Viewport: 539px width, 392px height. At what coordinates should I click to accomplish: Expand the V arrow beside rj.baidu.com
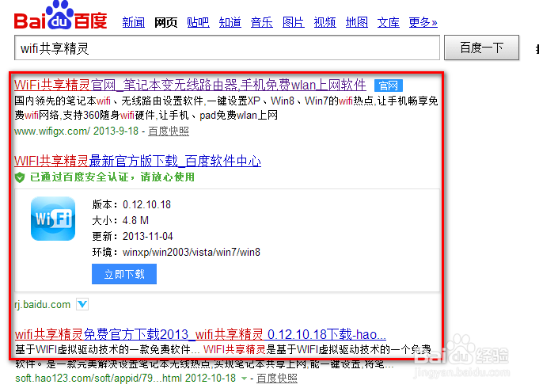(82, 304)
